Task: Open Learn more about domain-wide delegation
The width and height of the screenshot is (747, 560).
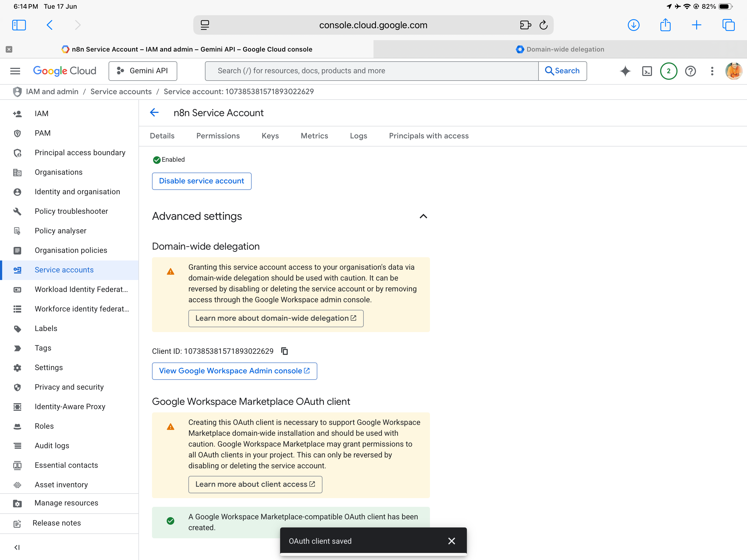Action: coord(276,318)
